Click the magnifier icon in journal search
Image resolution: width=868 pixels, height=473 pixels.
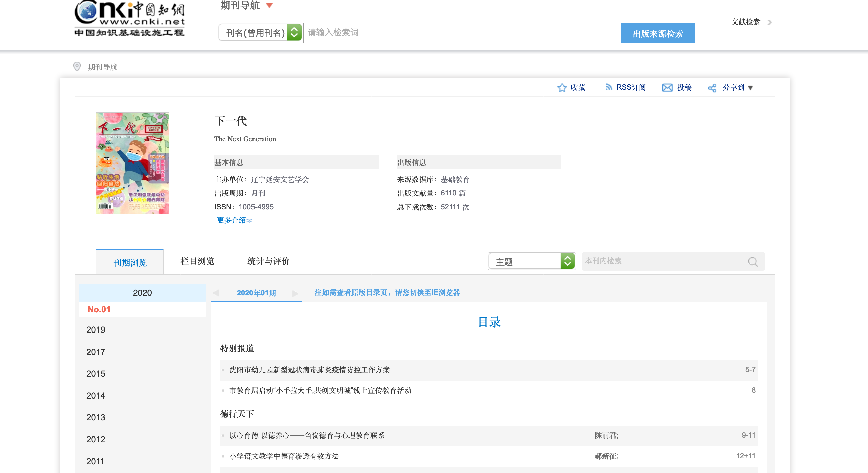753,262
